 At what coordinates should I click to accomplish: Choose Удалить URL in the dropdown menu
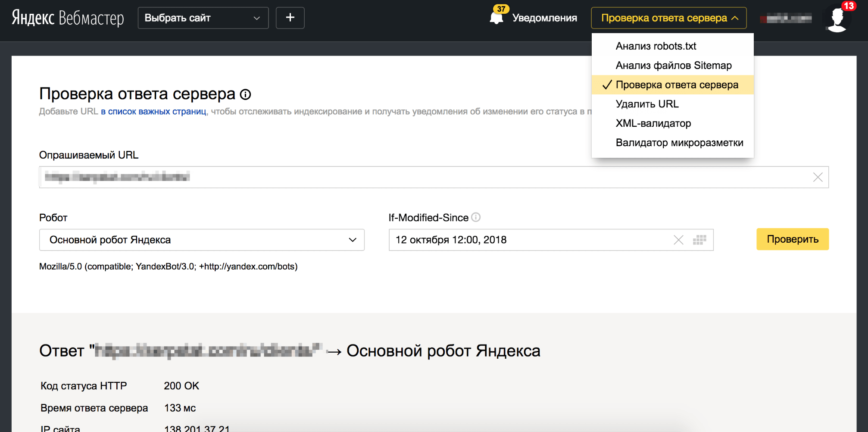(x=646, y=104)
